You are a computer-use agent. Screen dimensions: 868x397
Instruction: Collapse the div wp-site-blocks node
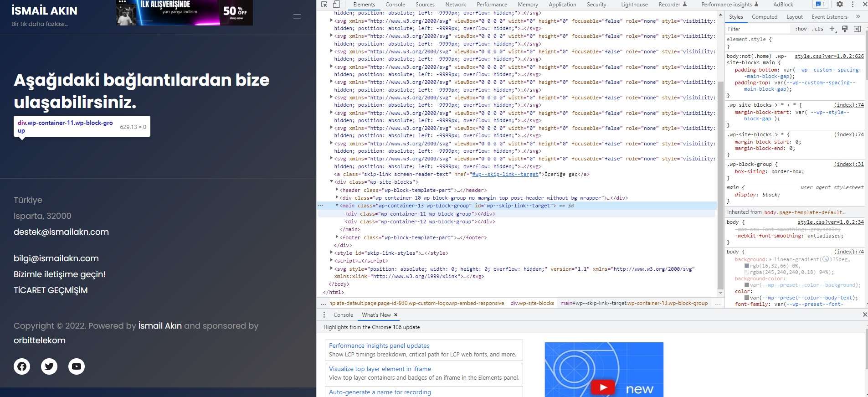click(331, 182)
